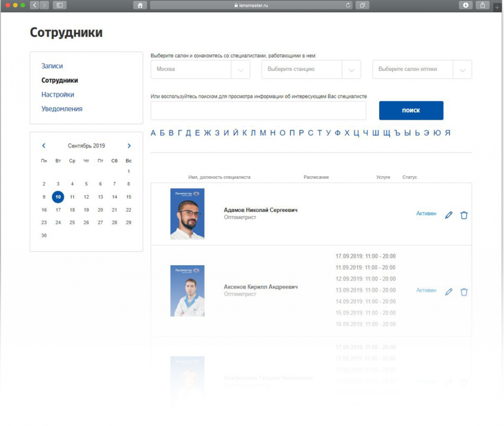Filter specialists by letter Б
The image size is (504, 426).
(162, 133)
